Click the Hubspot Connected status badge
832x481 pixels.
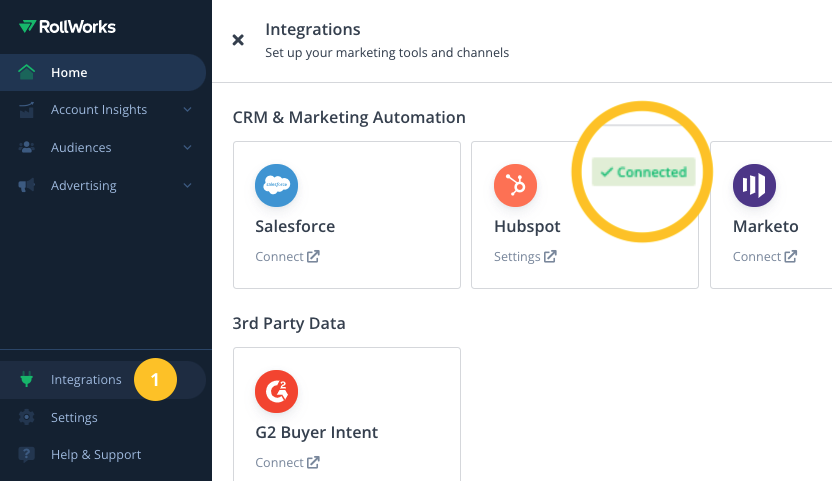point(644,172)
